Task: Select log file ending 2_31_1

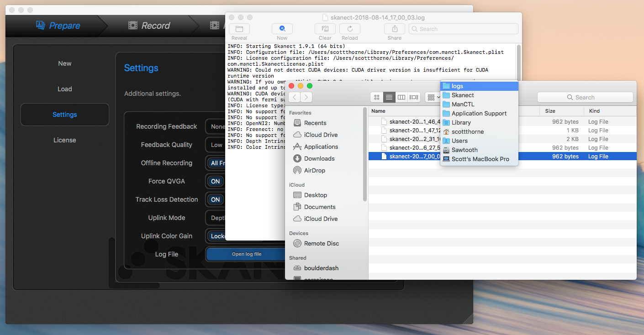Action: point(502,139)
